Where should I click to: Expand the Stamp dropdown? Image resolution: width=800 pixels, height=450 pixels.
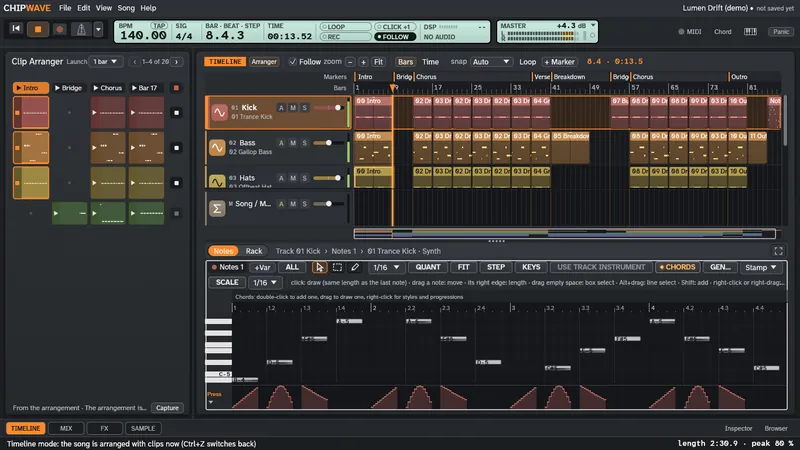760,267
